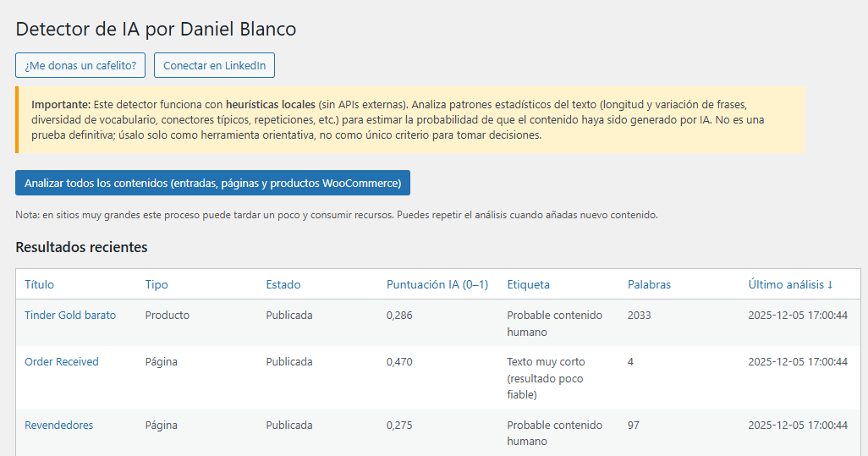Click 'Publicada' status in Tinder Gold row
The width and height of the screenshot is (868, 456).
click(x=289, y=315)
